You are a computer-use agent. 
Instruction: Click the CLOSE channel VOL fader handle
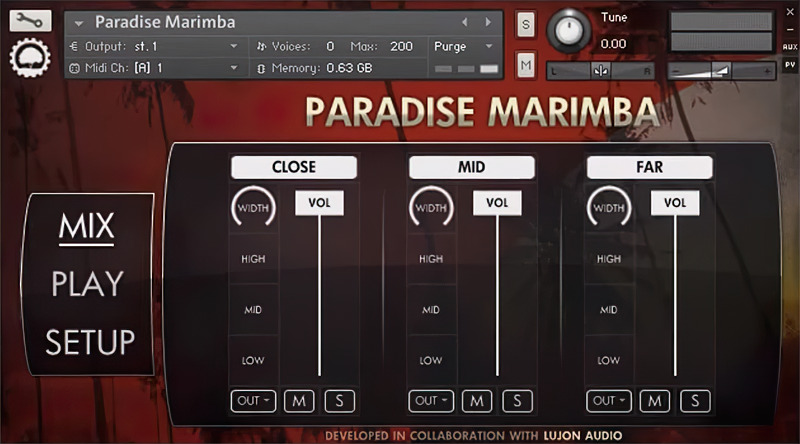click(319, 203)
